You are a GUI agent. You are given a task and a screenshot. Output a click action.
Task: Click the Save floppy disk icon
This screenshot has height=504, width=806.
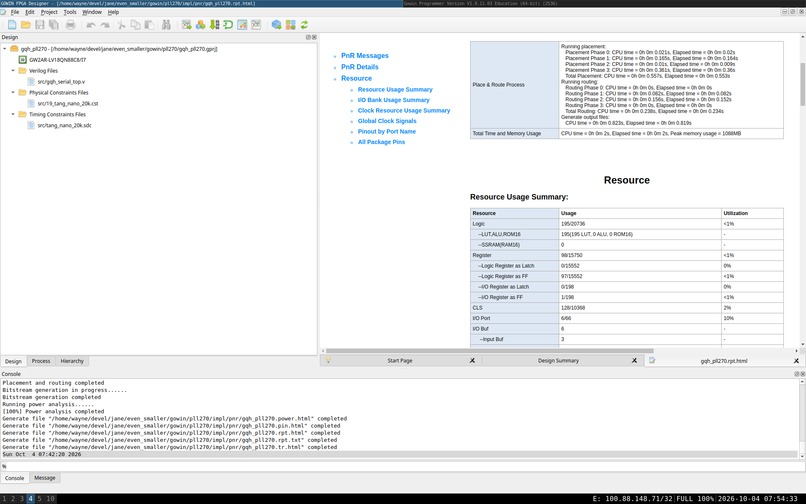pos(40,25)
